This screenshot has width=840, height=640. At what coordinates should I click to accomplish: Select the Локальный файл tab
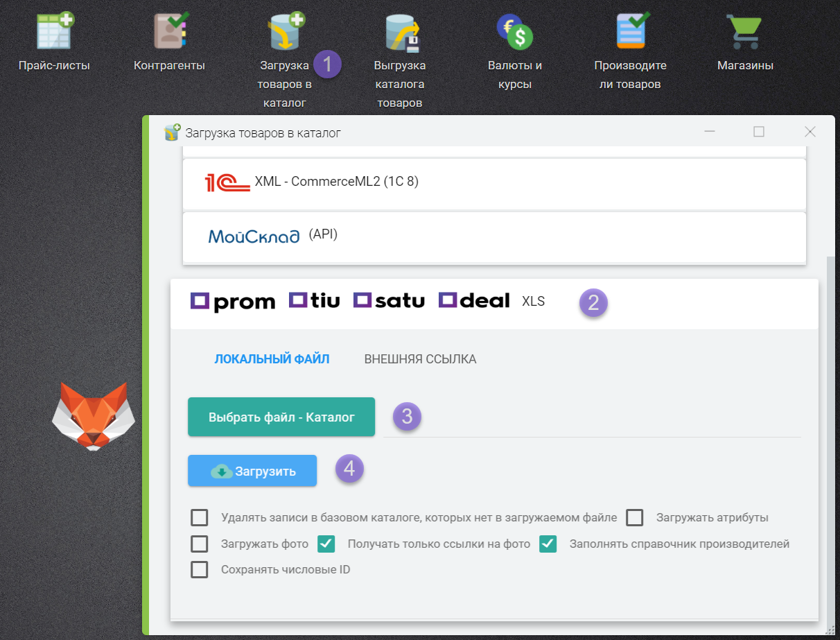point(272,359)
